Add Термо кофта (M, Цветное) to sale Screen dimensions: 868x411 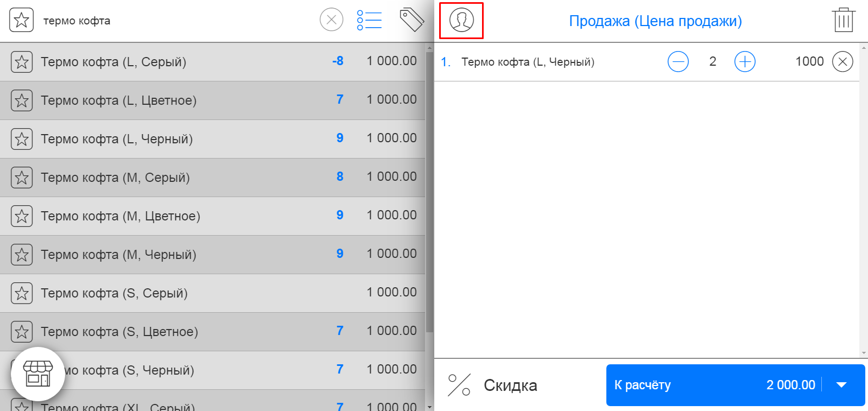[x=212, y=216]
